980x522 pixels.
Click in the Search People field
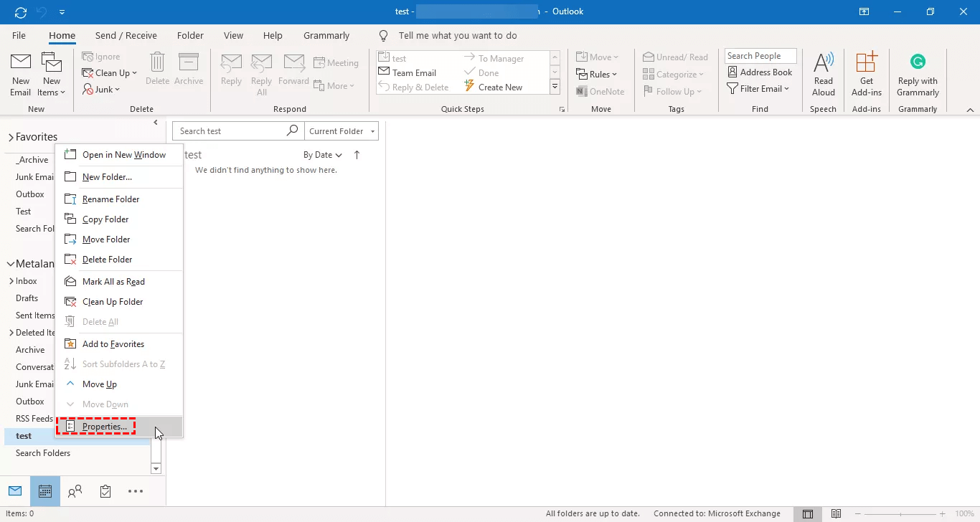[x=760, y=56]
